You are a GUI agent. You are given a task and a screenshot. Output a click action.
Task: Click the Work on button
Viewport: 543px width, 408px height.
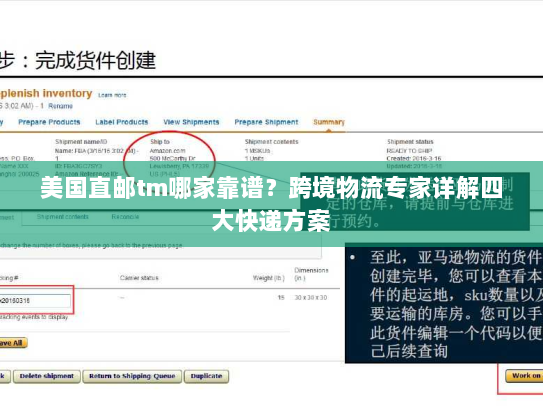point(524,376)
